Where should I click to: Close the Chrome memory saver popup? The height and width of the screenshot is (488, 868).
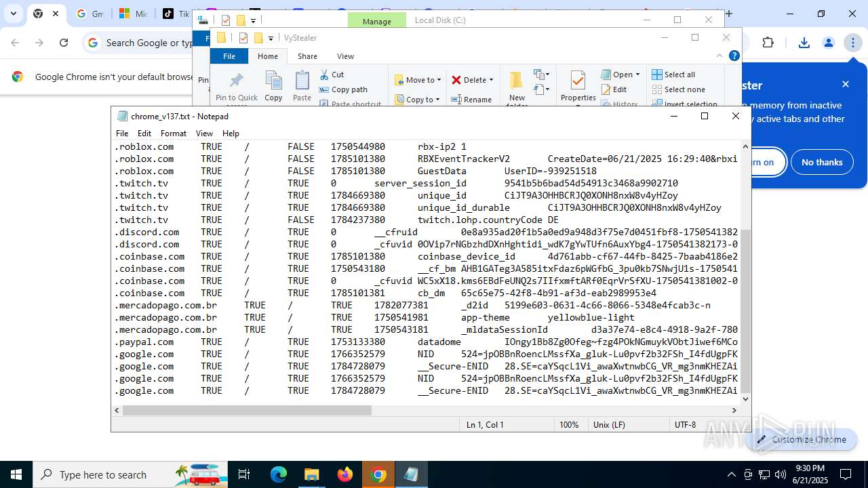[846, 84]
